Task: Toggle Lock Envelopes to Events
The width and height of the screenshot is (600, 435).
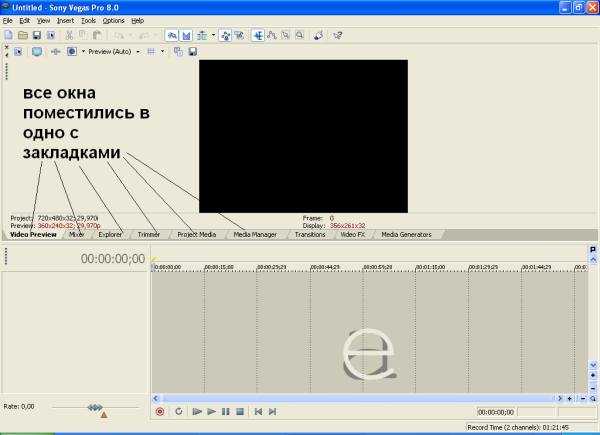Action: [226, 36]
